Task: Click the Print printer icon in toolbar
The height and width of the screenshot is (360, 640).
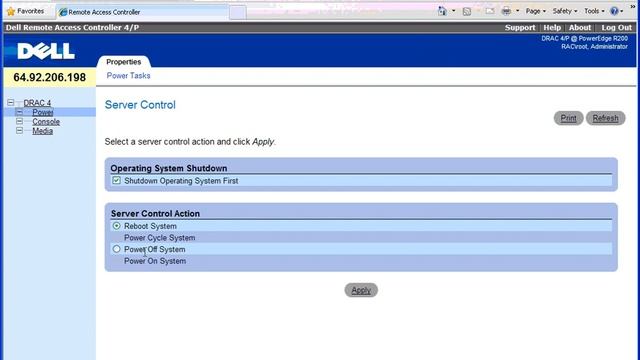Action: click(506, 11)
